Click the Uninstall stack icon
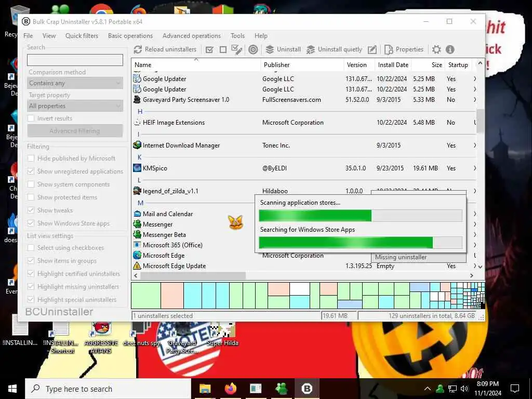532x399 pixels. [270, 49]
